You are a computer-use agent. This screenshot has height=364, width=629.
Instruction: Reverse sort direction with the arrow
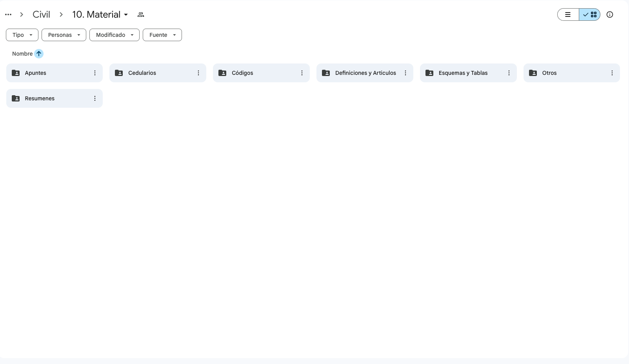pyautogui.click(x=39, y=54)
